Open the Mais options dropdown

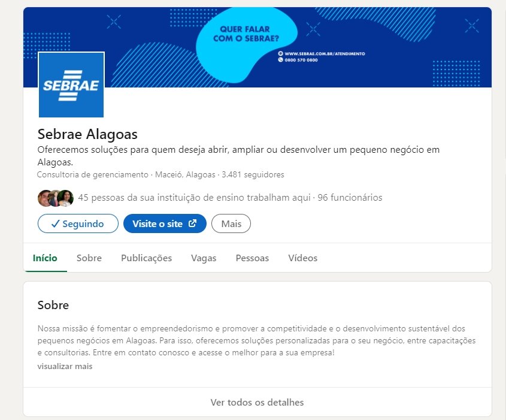tap(231, 223)
